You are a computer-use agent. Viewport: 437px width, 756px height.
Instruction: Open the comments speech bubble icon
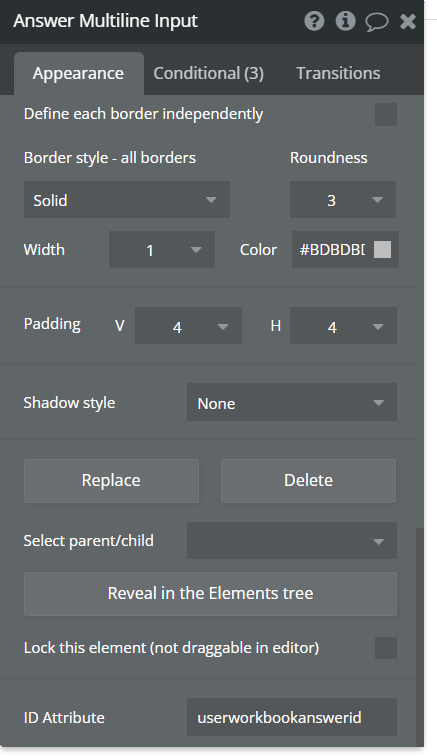(377, 22)
